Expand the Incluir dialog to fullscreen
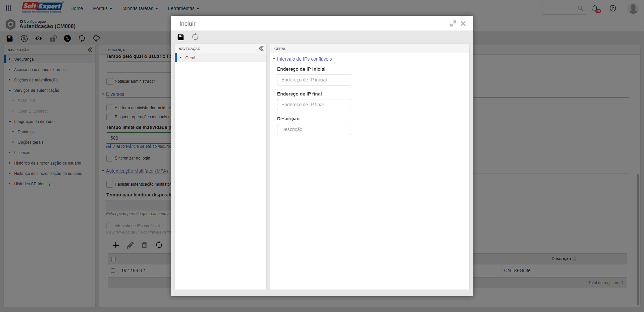The width and height of the screenshot is (644, 312). 453,23
